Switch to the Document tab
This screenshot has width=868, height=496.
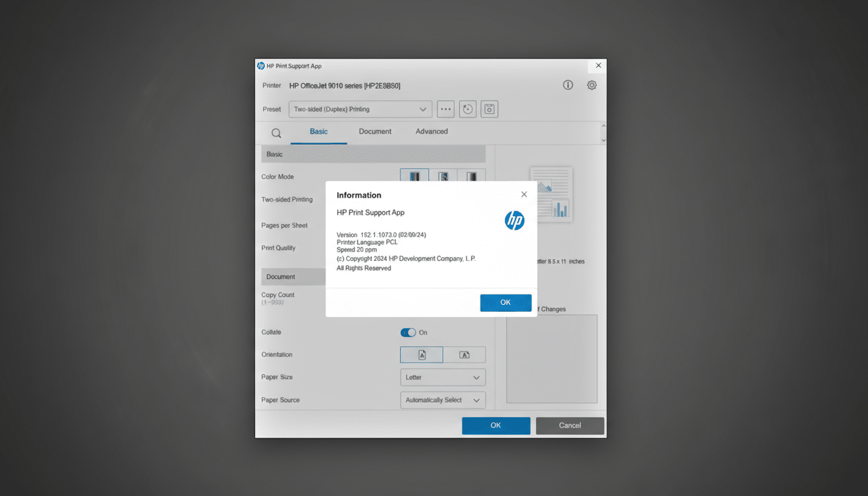(375, 131)
